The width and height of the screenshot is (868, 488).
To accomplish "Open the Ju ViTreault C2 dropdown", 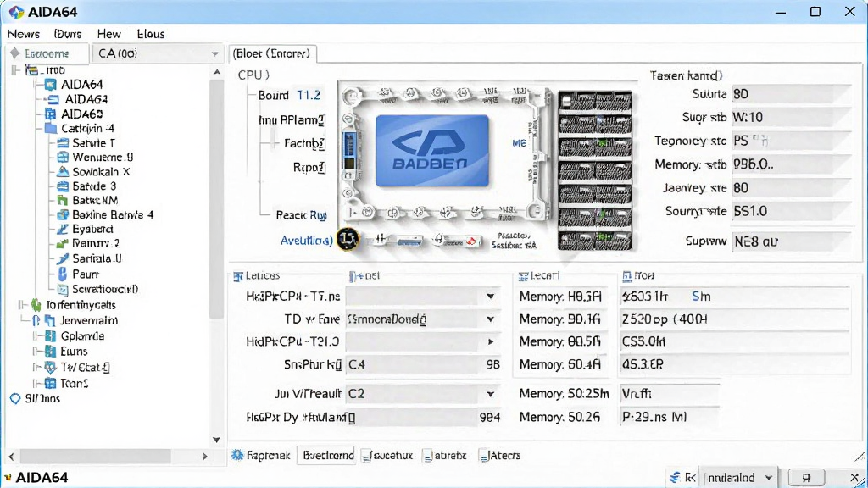I will 491,394.
